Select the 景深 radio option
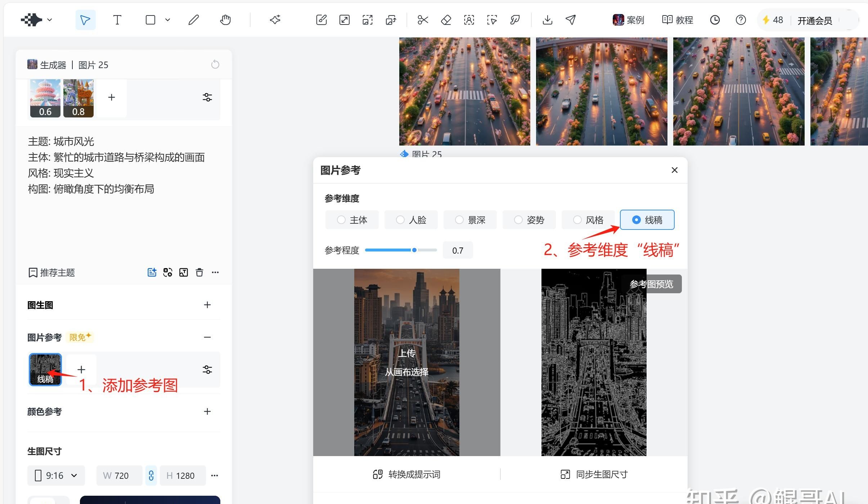 tap(470, 220)
